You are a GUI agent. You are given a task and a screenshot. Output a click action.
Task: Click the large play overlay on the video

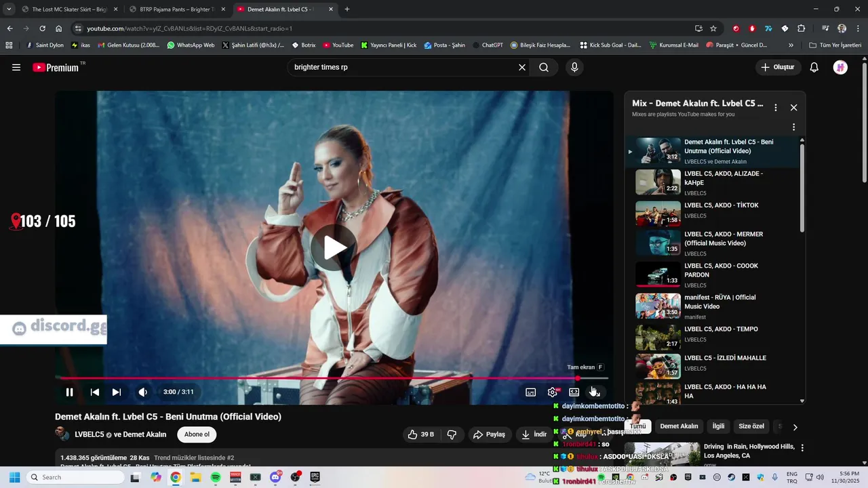[334, 247]
